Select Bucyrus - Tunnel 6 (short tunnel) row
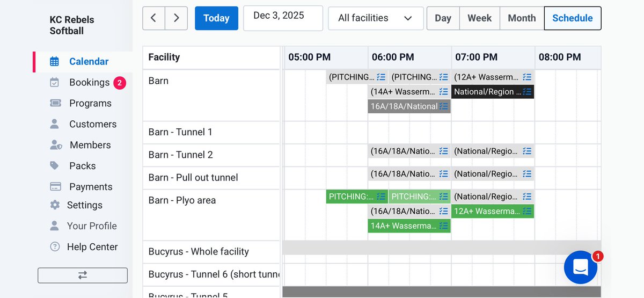 [211, 274]
